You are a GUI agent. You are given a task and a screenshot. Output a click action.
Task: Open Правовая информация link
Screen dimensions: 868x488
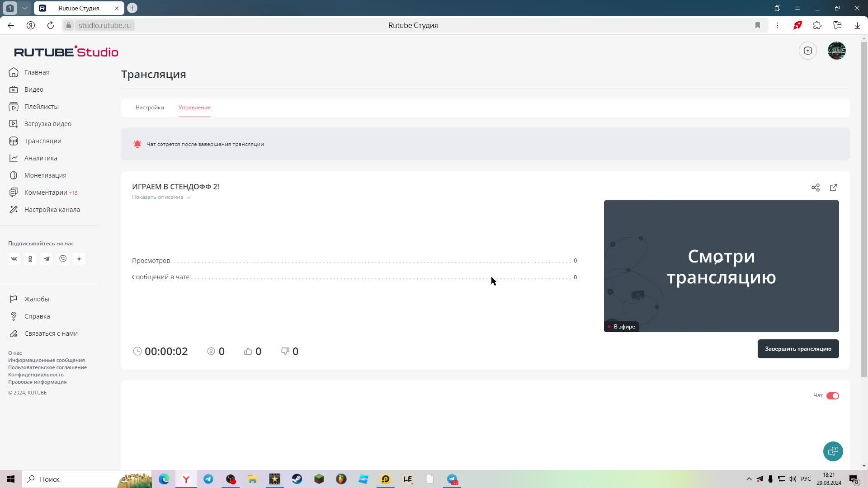(x=38, y=382)
